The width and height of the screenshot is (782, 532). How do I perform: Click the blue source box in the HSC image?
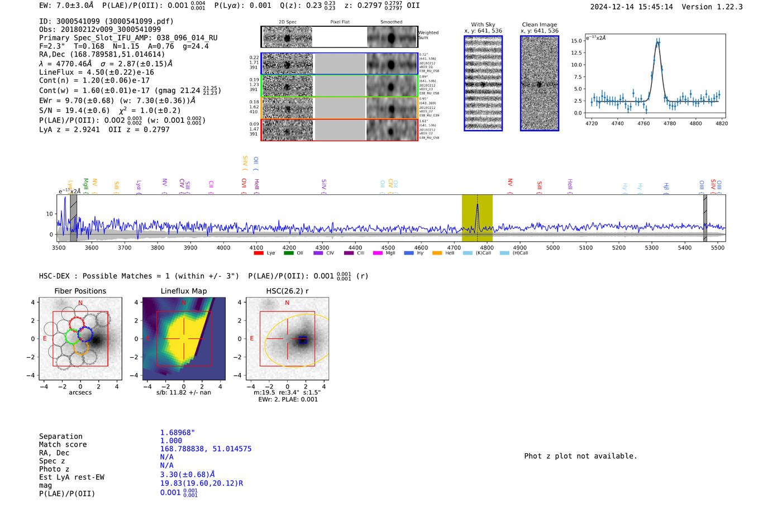click(x=302, y=339)
